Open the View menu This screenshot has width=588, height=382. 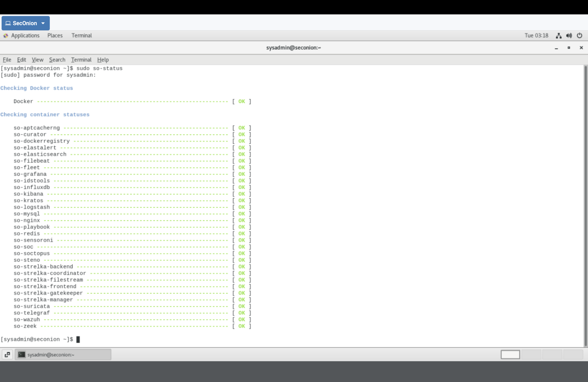(x=37, y=60)
